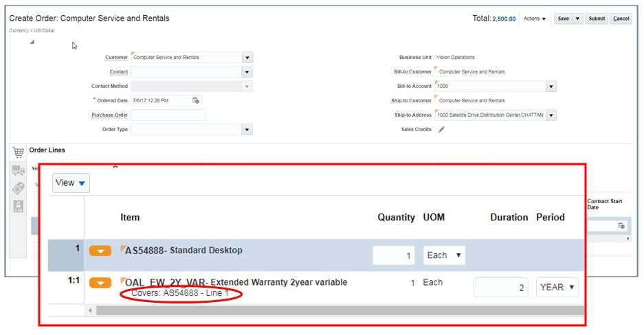Click the Save button

click(564, 19)
